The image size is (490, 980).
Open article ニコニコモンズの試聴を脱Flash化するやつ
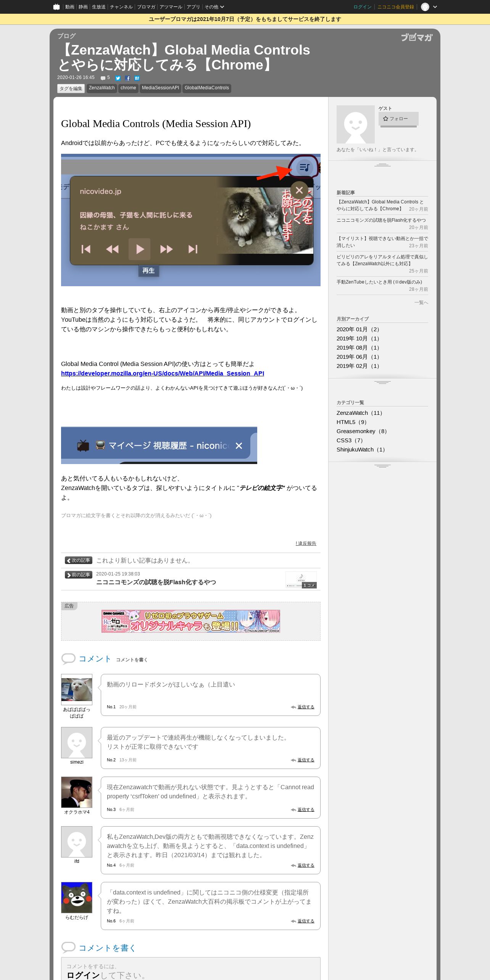pos(156,582)
